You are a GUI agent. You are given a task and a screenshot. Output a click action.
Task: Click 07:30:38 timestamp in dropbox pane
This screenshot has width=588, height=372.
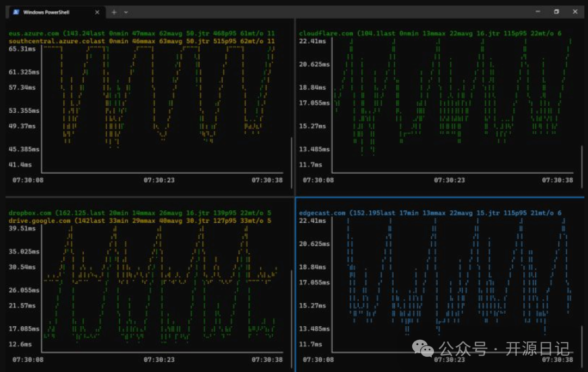point(267,359)
